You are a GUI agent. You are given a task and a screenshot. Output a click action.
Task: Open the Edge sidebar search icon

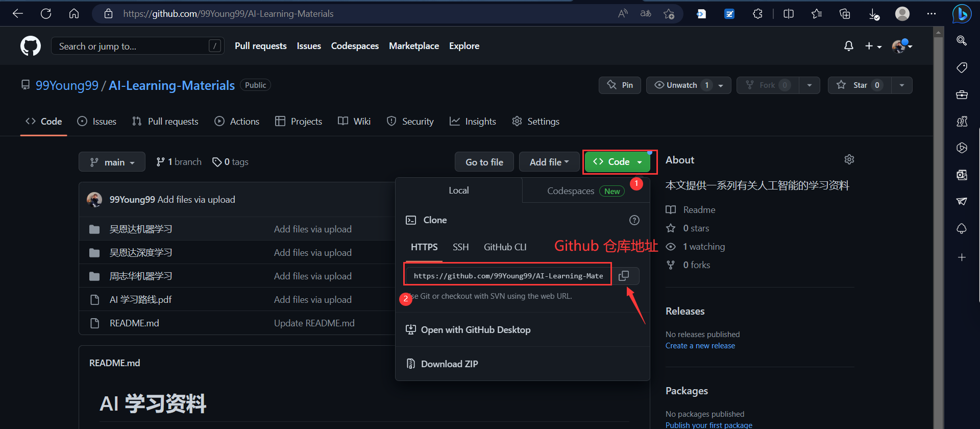pos(962,40)
